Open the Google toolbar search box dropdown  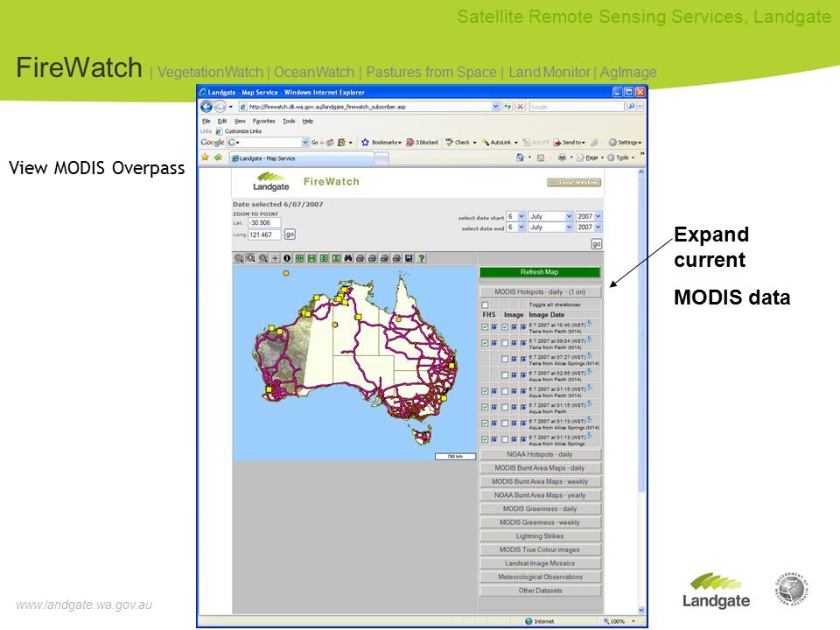pos(305,143)
